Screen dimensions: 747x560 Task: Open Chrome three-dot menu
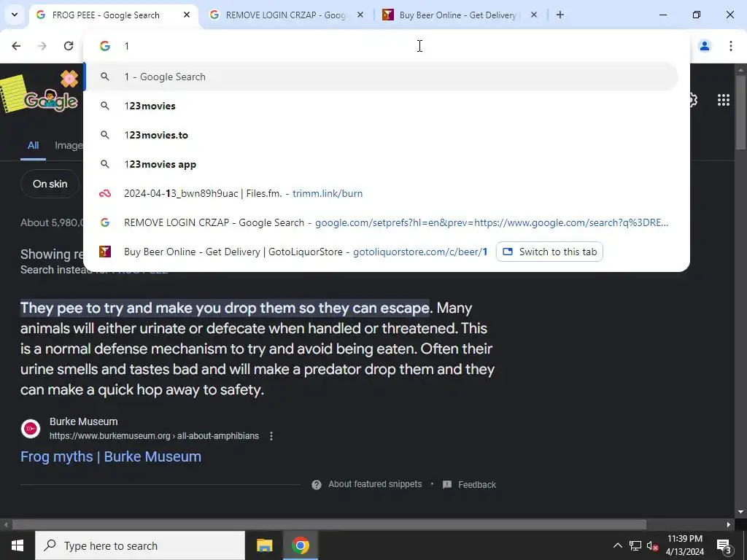731,46
